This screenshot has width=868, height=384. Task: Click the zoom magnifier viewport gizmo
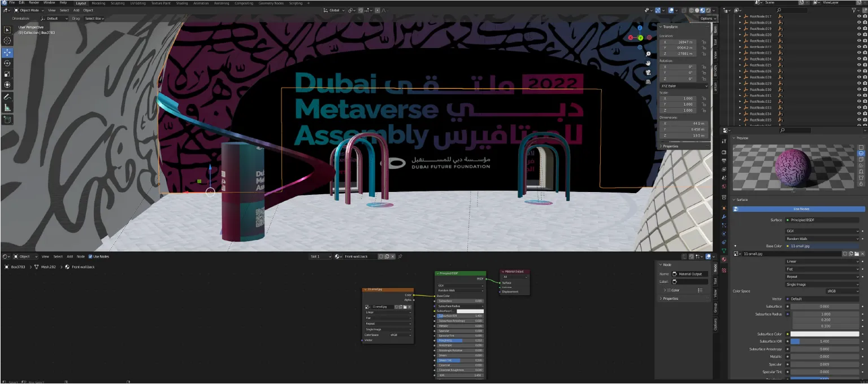point(648,54)
